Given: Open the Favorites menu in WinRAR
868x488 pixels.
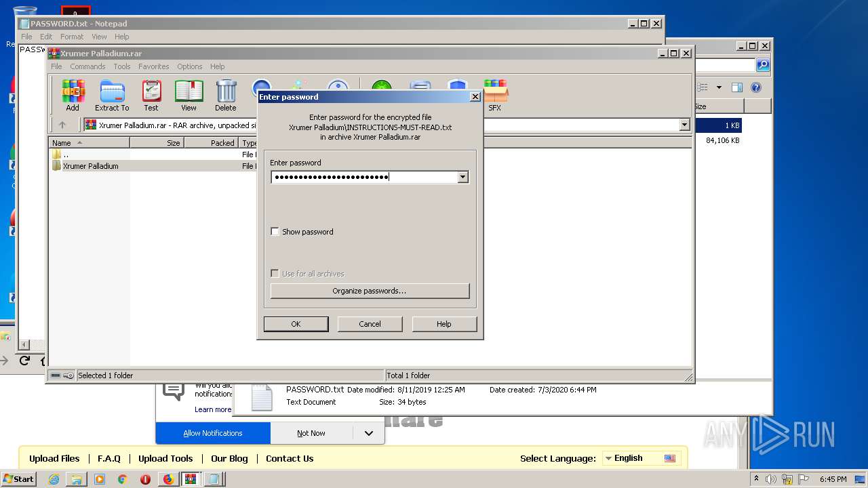Looking at the screenshot, I should click(x=154, y=66).
